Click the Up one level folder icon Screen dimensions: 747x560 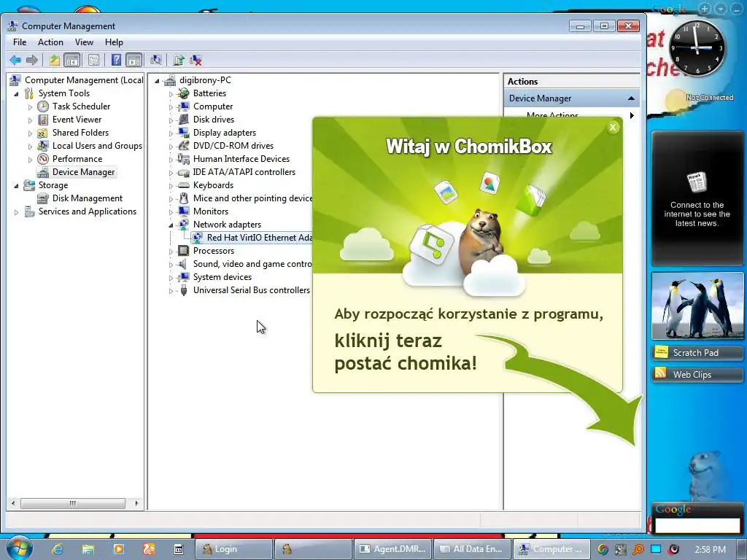[54, 60]
